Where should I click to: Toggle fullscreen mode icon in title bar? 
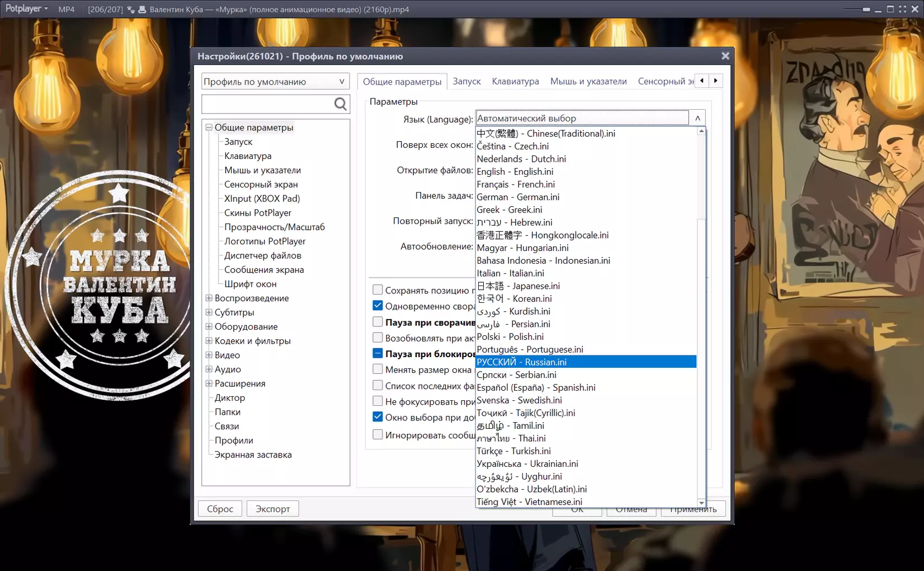coord(902,10)
